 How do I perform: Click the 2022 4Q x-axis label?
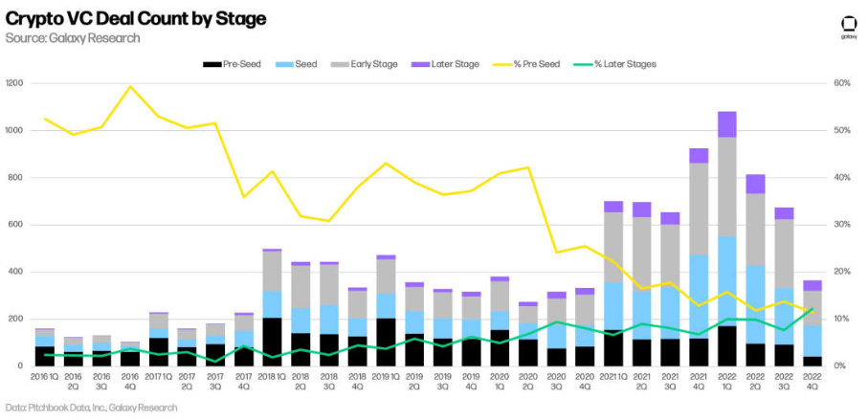click(x=812, y=382)
